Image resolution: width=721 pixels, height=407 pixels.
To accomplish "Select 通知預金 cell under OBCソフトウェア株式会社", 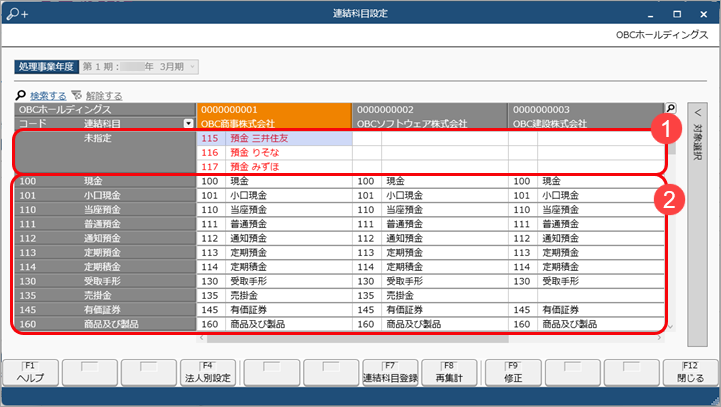I will [x=445, y=238].
